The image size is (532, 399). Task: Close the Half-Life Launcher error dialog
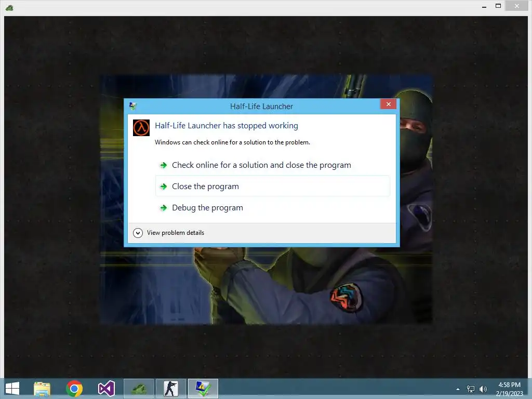pyautogui.click(x=389, y=104)
